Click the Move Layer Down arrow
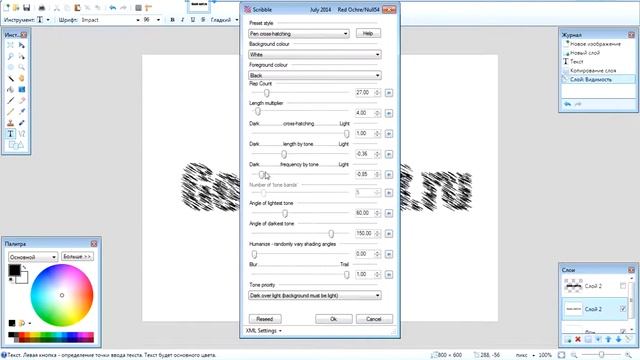This screenshot has width=640, height=360. [619, 340]
